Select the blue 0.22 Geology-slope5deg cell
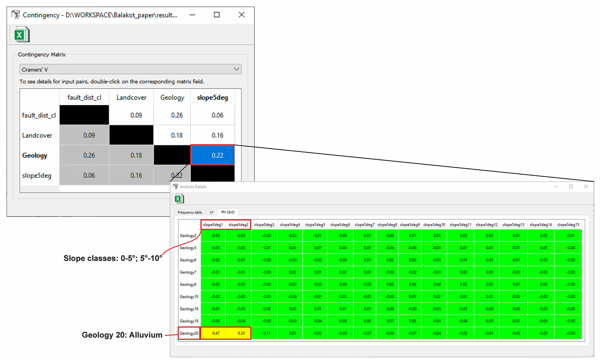The height and width of the screenshot is (364, 601). click(x=212, y=155)
